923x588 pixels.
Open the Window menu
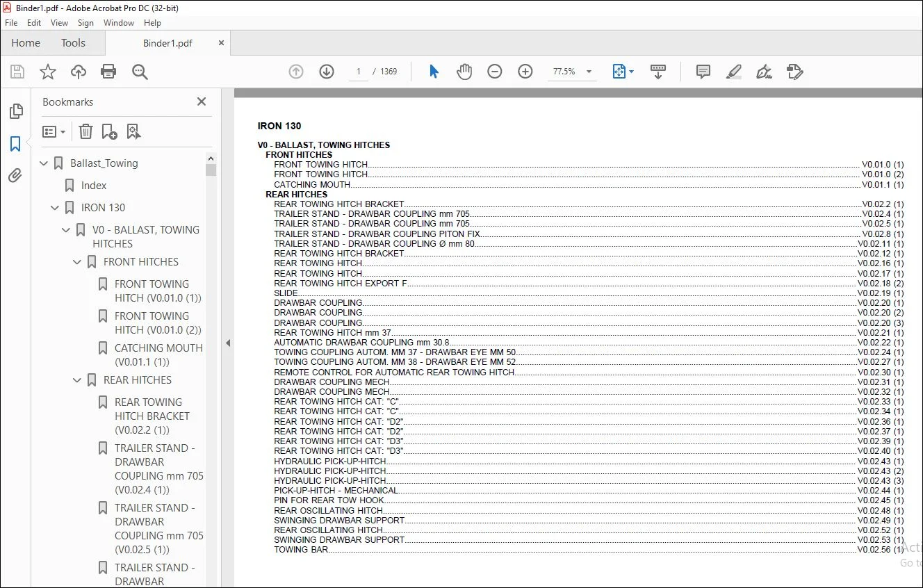pyautogui.click(x=119, y=23)
